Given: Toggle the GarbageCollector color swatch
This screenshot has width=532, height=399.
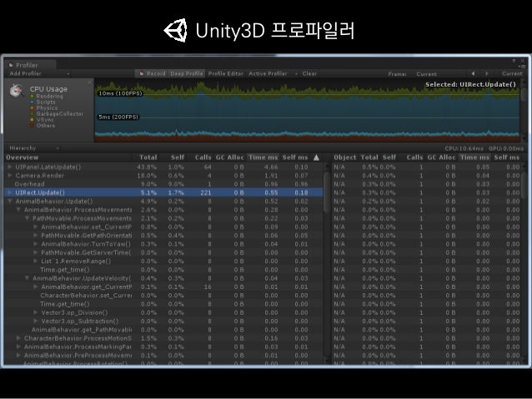Looking at the screenshot, I should (x=32, y=114).
